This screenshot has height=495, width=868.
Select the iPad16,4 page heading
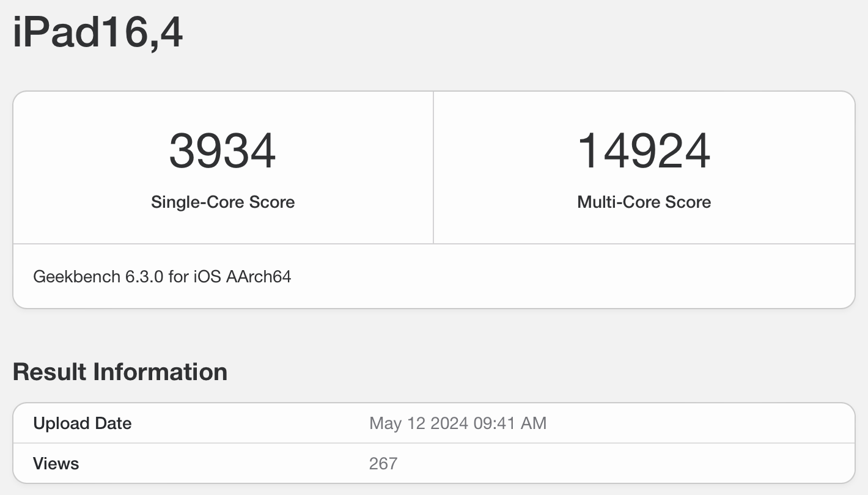tap(98, 34)
